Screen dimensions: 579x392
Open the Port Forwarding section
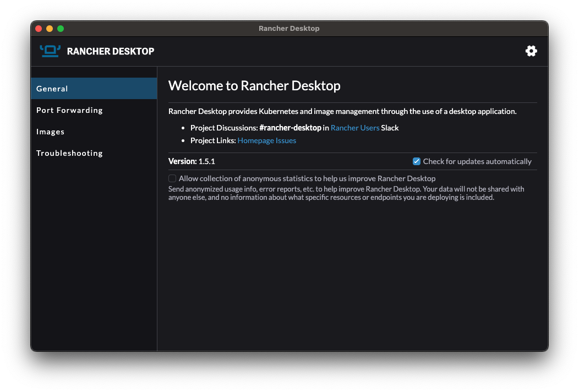tap(69, 110)
